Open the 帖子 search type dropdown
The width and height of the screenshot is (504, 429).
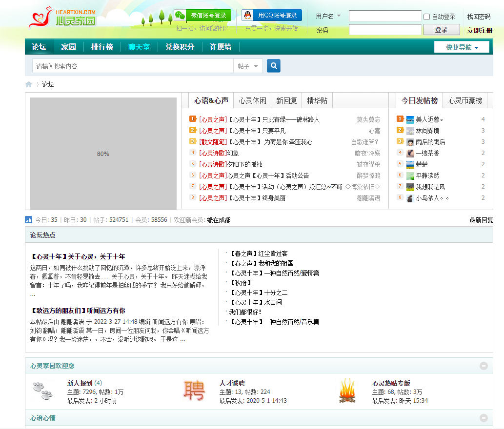pos(248,66)
